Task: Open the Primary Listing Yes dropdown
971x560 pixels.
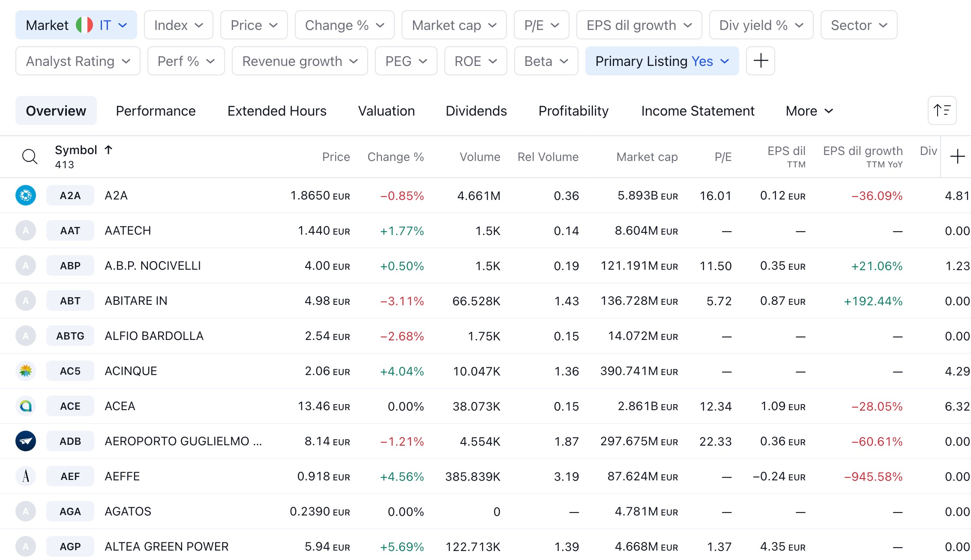Action: click(662, 61)
